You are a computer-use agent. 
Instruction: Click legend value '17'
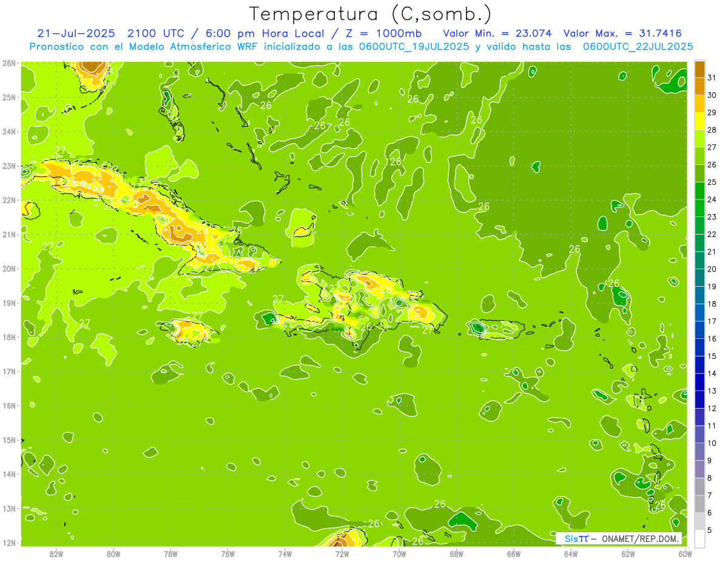712,321
